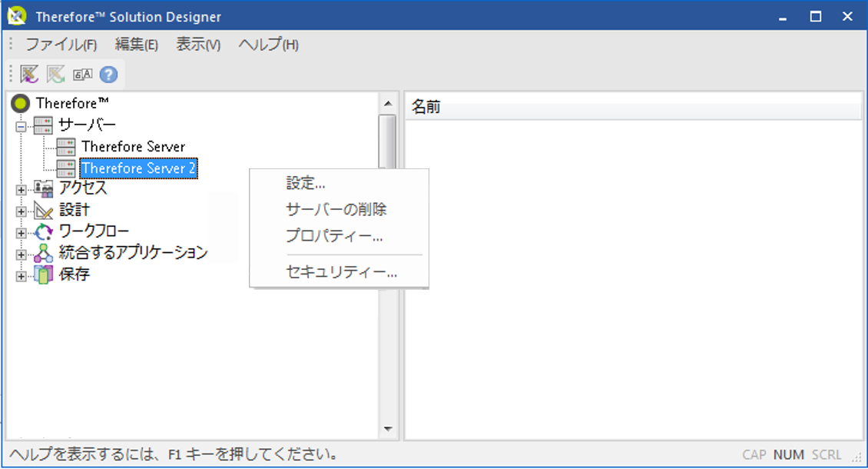Click the 名前 column header

click(x=633, y=106)
